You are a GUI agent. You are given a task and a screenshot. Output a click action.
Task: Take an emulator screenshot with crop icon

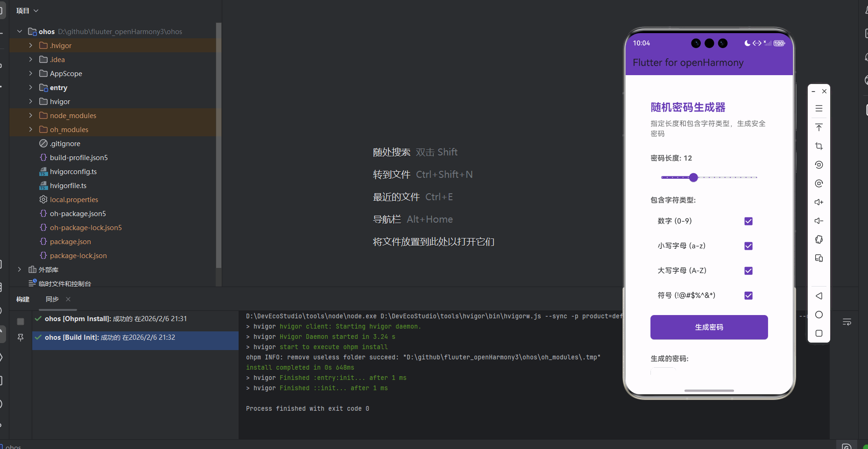coord(819,146)
